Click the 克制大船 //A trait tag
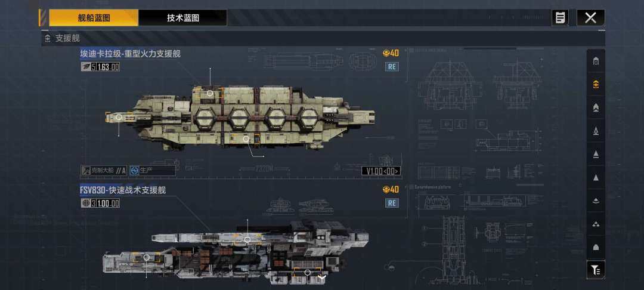This screenshot has width=644, height=290. pyautogui.click(x=104, y=171)
